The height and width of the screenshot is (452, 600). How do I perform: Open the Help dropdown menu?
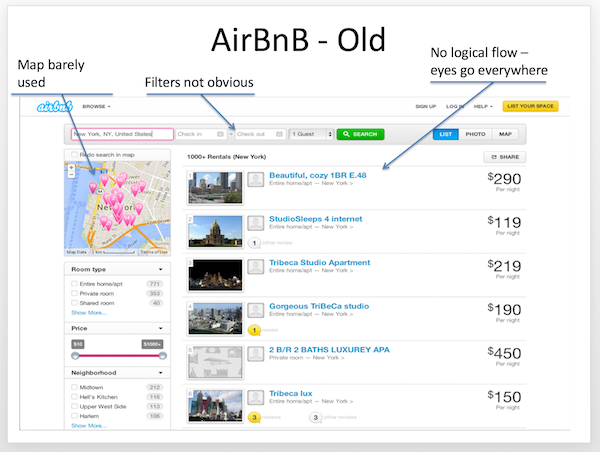(x=483, y=106)
